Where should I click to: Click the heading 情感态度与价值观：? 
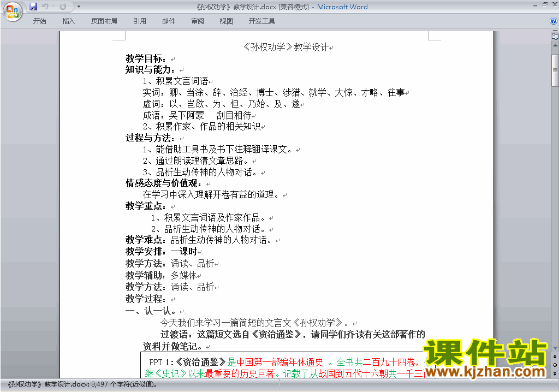164,183
